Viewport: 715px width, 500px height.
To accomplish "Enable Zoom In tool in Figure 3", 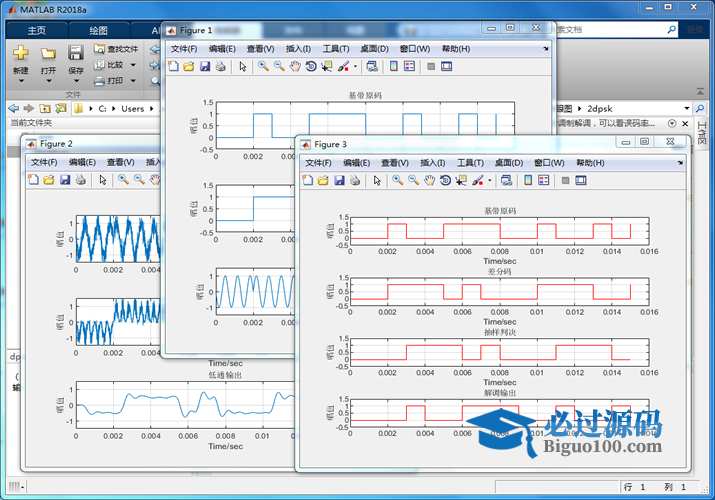I will tap(398, 180).
